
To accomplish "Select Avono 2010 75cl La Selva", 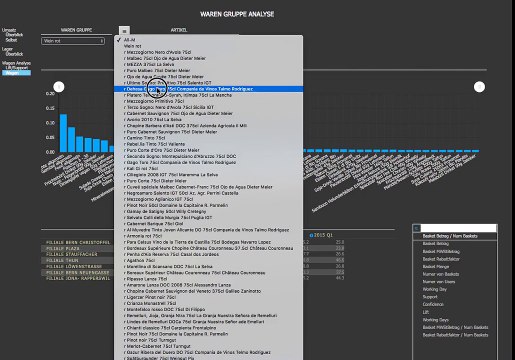I will pos(208,119).
